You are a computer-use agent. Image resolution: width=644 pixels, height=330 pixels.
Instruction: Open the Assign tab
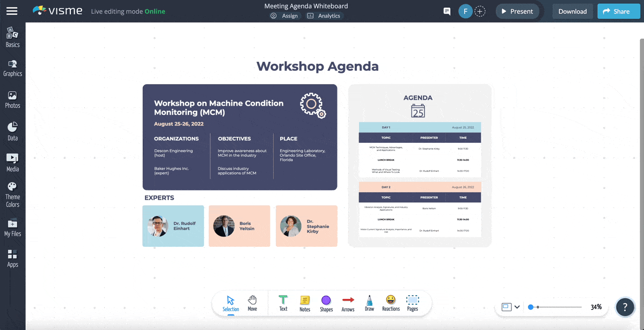(284, 16)
